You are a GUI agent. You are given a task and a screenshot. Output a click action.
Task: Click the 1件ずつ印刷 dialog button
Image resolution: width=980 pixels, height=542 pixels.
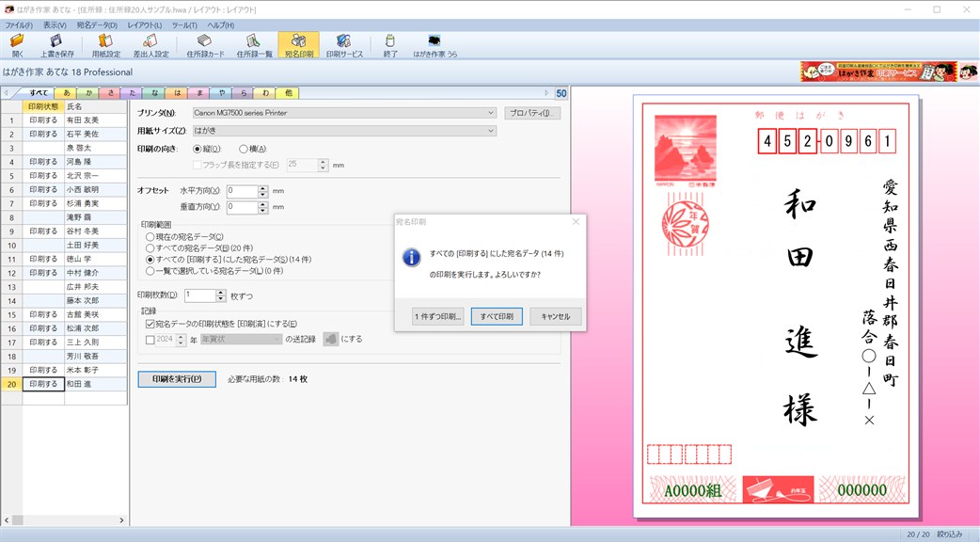click(437, 316)
